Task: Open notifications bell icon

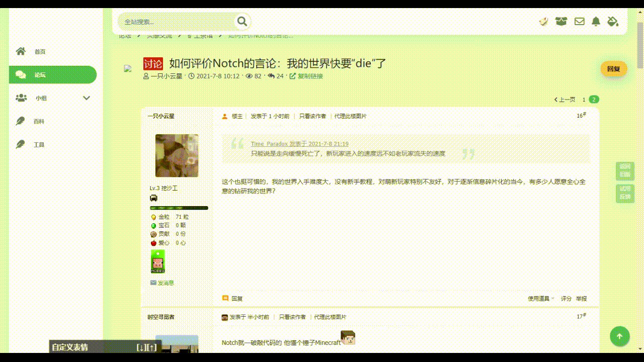Action: coord(596,21)
